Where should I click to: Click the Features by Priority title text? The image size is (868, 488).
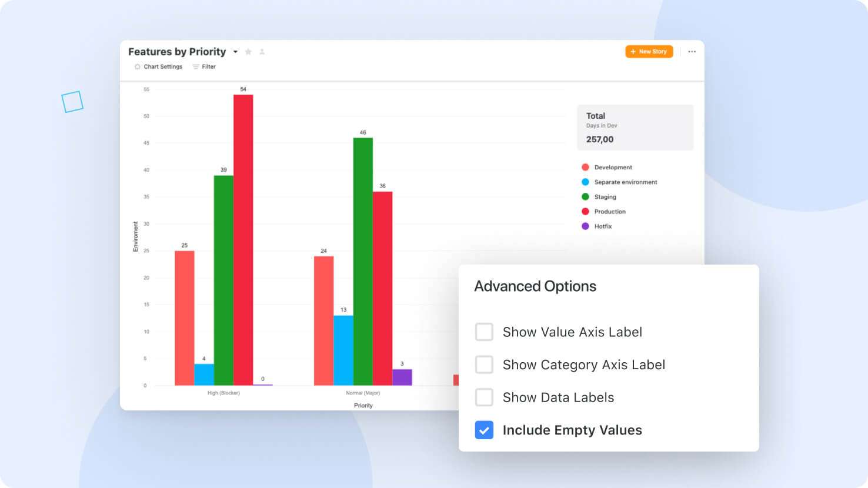click(177, 52)
